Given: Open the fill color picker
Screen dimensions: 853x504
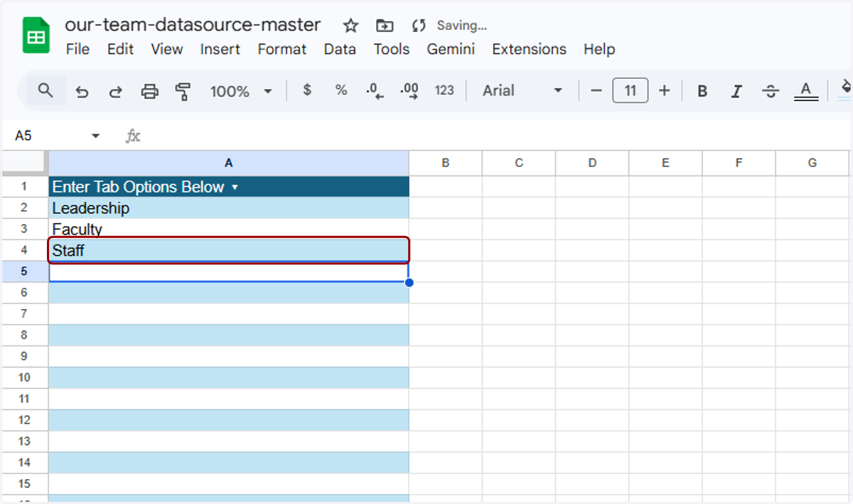Looking at the screenshot, I should [x=845, y=89].
